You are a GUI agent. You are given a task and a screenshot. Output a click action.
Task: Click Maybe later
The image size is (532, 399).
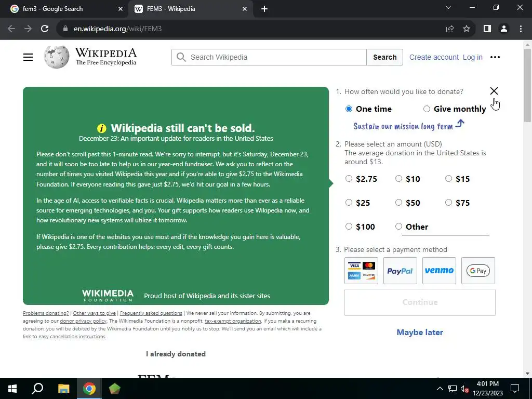[x=420, y=332]
